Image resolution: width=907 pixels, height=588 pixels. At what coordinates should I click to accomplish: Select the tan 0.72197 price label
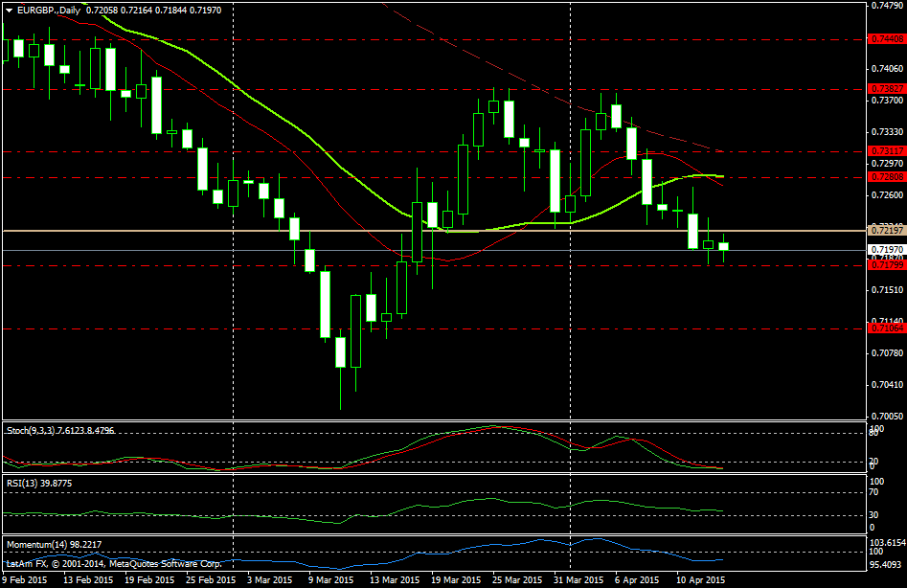point(886,231)
